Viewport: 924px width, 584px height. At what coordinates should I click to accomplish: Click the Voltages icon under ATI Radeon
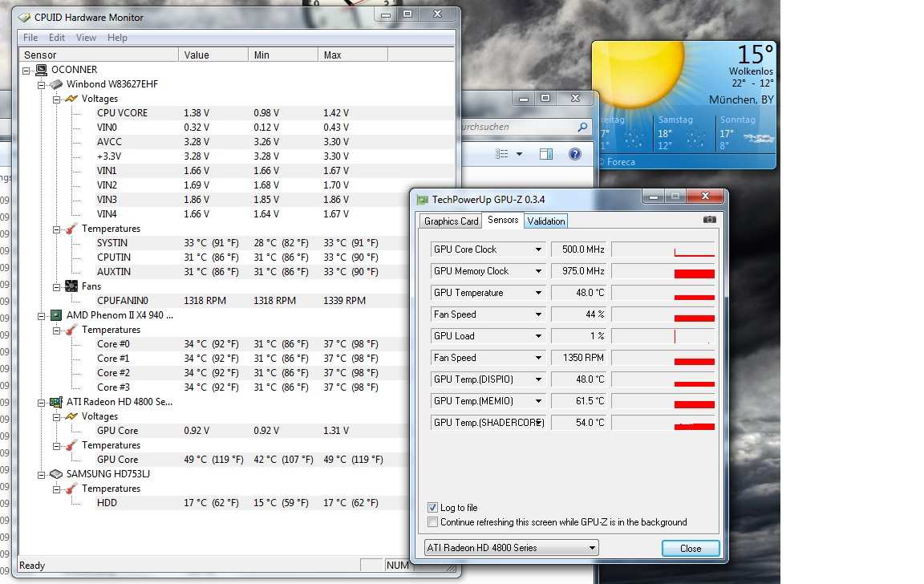pos(71,416)
